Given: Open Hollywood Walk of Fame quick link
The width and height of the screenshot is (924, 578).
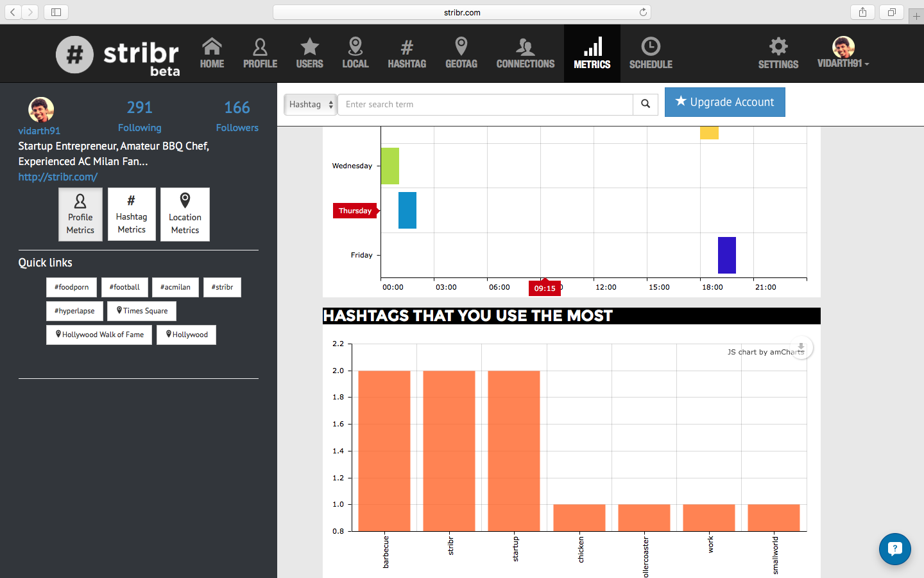Looking at the screenshot, I should [x=99, y=335].
